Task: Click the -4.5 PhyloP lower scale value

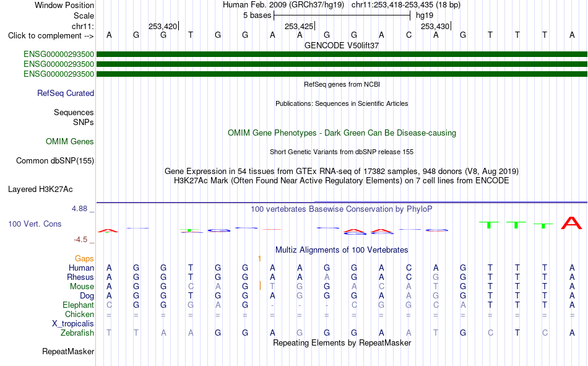Action: point(80,240)
